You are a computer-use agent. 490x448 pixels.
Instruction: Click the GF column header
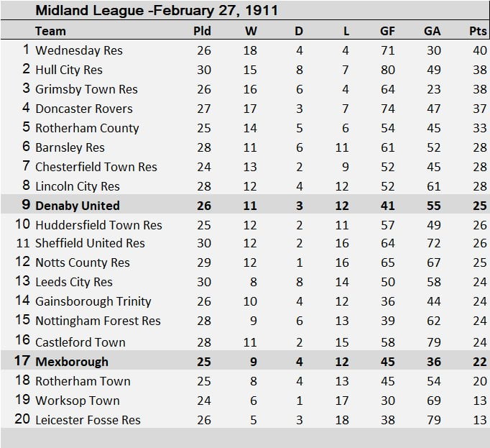click(x=387, y=31)
